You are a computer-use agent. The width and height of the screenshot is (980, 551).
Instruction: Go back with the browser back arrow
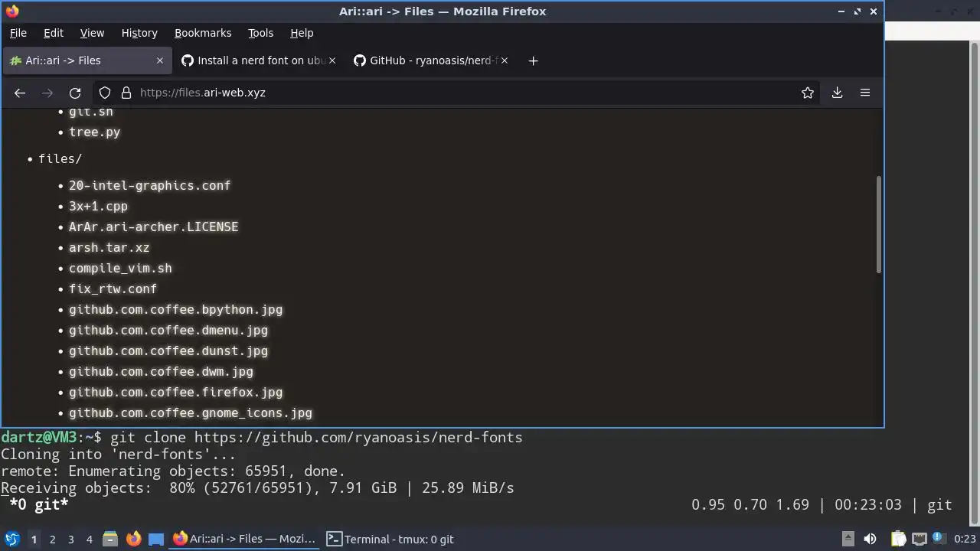pyautogui.click(x=20, y=93)
